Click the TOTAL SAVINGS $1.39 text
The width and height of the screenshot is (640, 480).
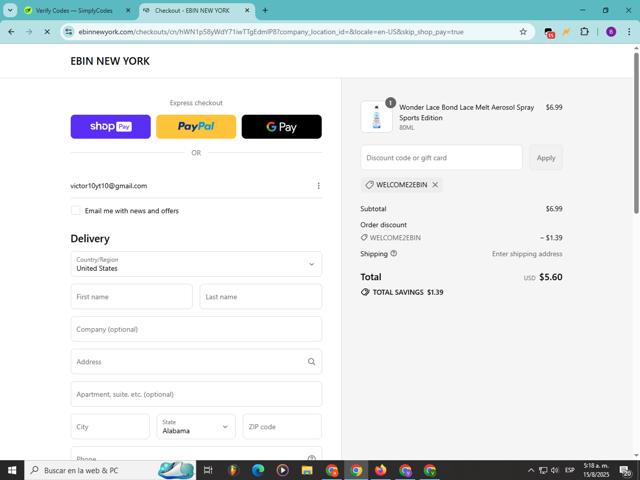coord(408,292)
